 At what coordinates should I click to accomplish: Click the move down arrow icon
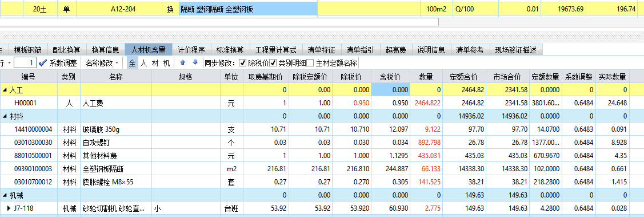(195, 63)
